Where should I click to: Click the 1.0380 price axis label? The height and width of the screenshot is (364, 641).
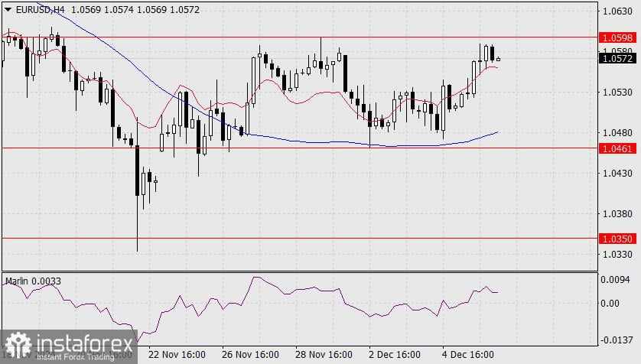tap(617, 213)
